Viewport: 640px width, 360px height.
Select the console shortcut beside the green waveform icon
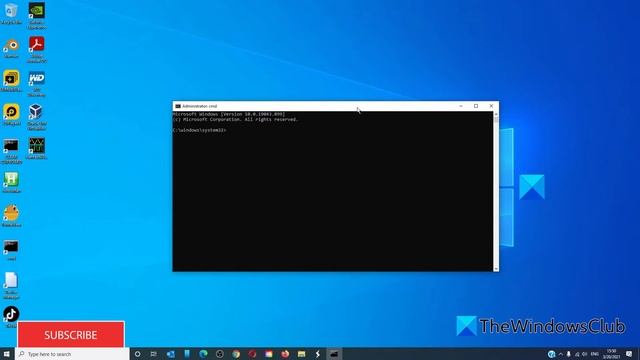[x=11, y=151]
